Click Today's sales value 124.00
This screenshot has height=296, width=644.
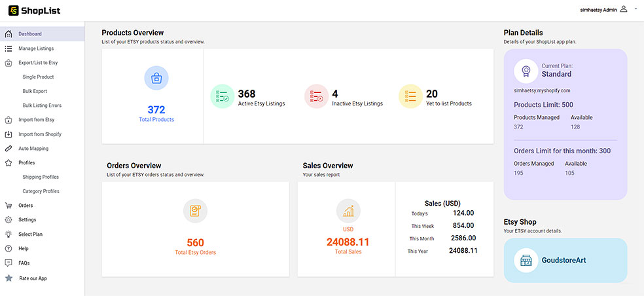(463, 213)
